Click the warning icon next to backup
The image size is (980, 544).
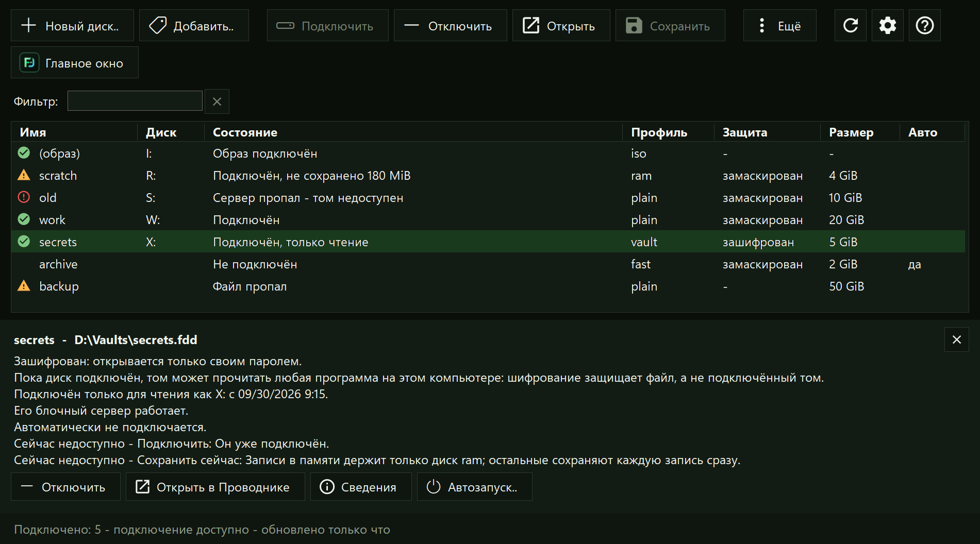point(24,286)
